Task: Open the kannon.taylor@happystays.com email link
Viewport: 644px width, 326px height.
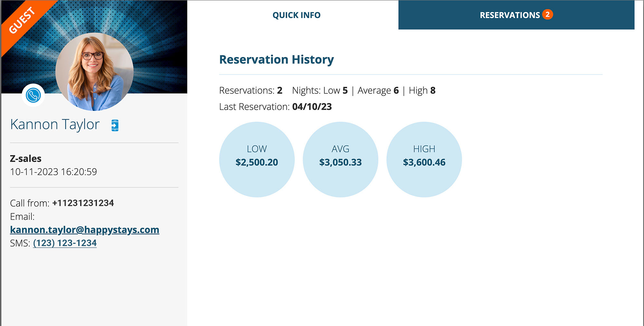Action: (x=84, y=230)
